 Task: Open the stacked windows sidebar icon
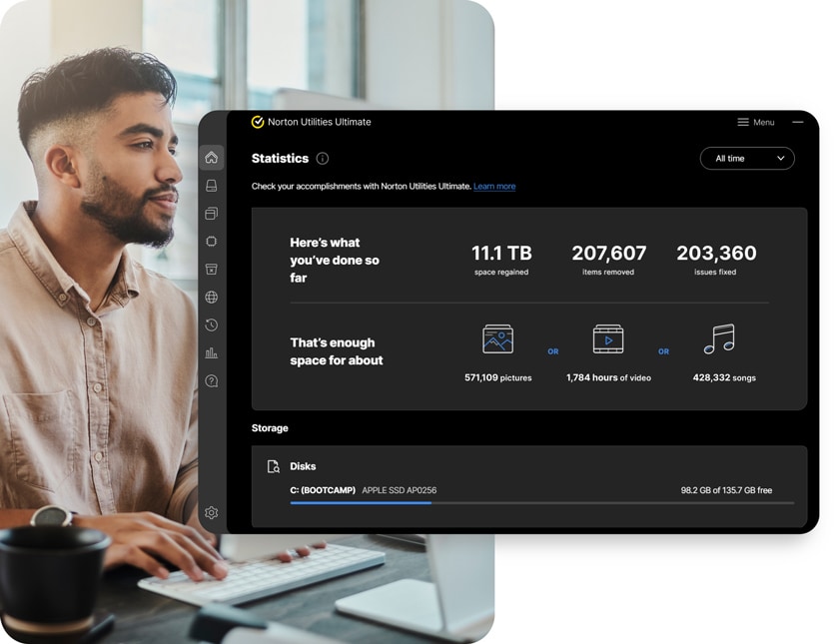[x=211, y=214]
